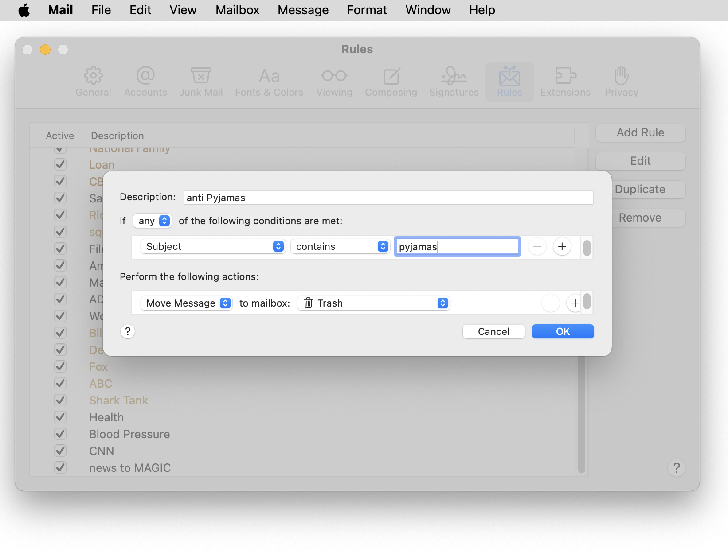Open the Extensions preferences pane

[x=565, y=82]
